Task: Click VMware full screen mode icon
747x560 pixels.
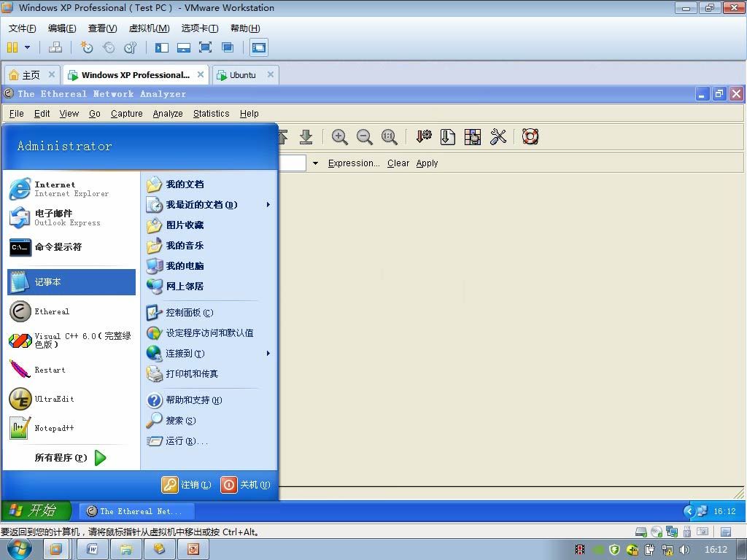Action: 205,47
